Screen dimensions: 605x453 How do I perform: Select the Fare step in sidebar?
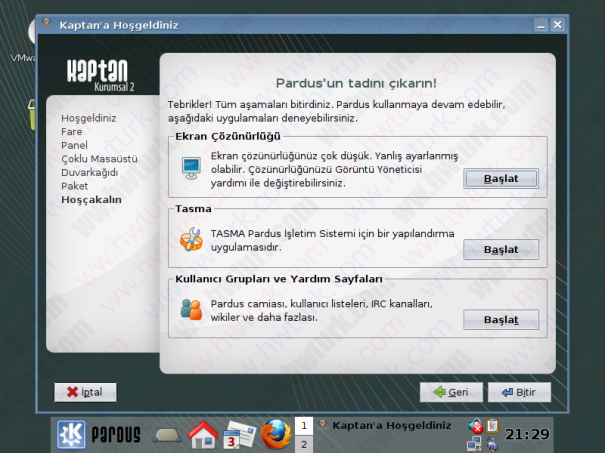click(72, 132)
